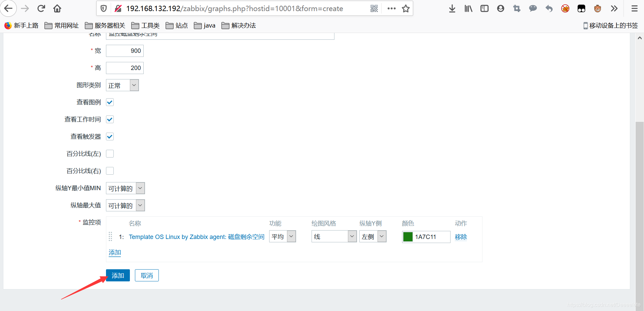Open 功能 dropdown showing 平均

(x=282, y=236)
